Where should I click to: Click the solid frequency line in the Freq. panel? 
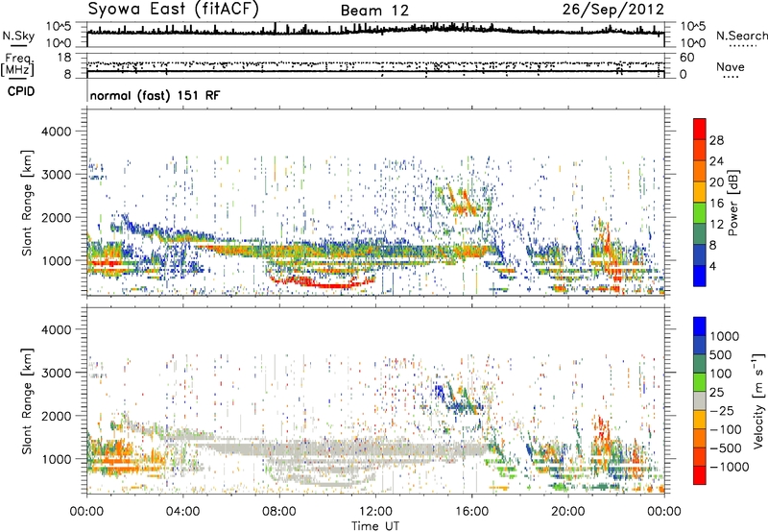tap(375, 71)
